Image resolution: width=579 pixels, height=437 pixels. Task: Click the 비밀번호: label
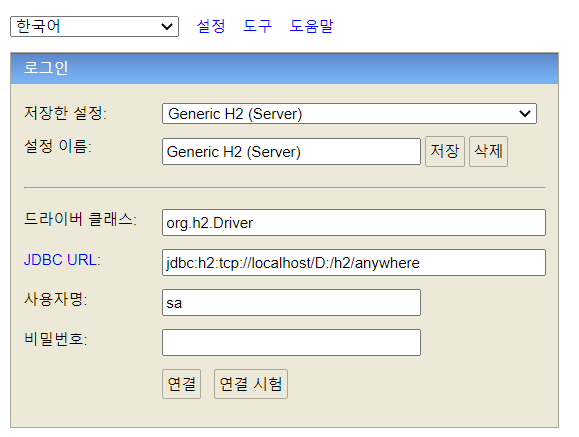click(56, 339)
